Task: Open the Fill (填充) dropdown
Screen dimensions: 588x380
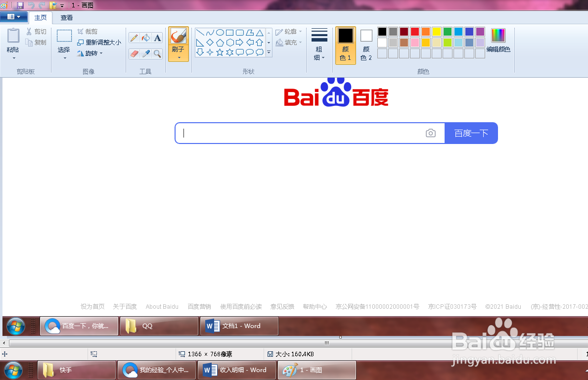Action: [x=289, y=43]
